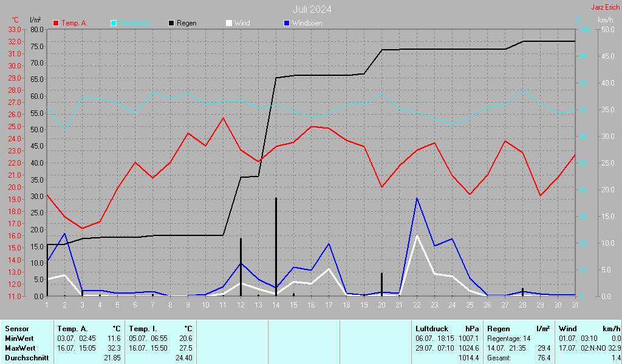Click the Luftdruck column header
The image size is (622, 364).
tap(431, 328)
